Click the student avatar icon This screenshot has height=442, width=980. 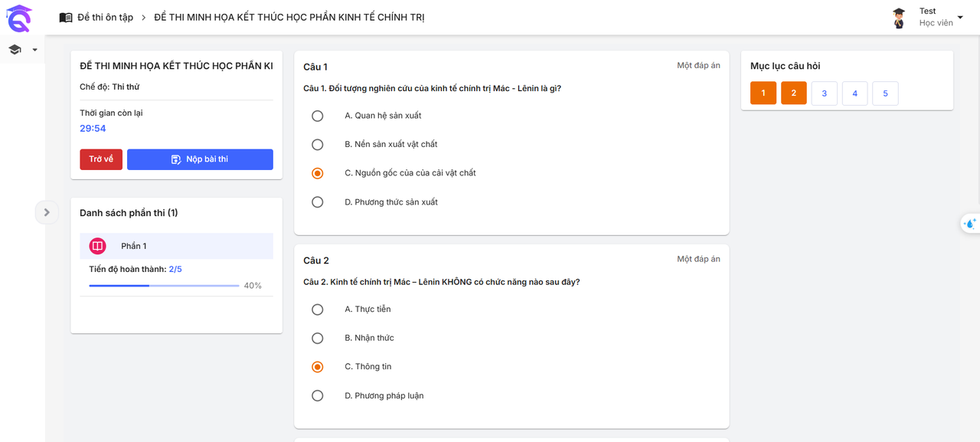click(x=899, y=18)
